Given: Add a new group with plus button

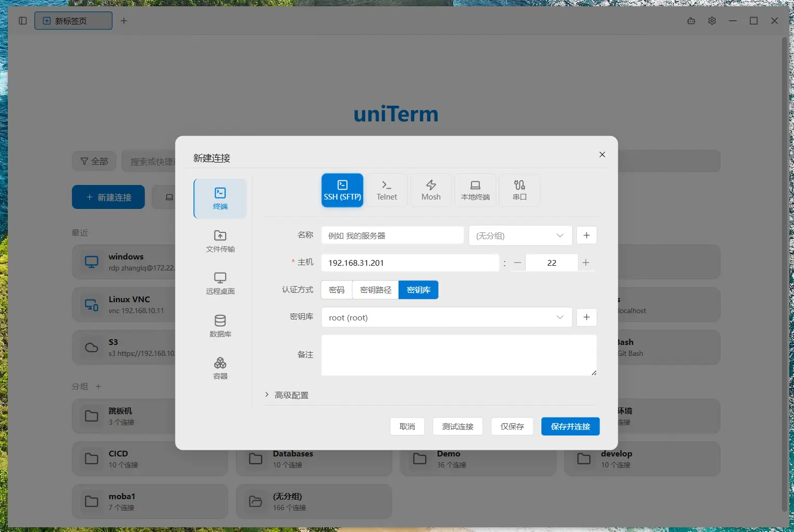Looking at the screenshot, I should [587, 236].
